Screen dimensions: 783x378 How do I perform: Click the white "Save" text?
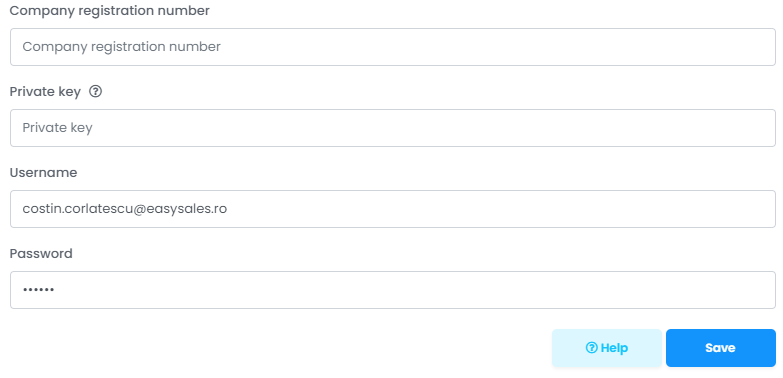pyautogui.click(x=720, y=348)
